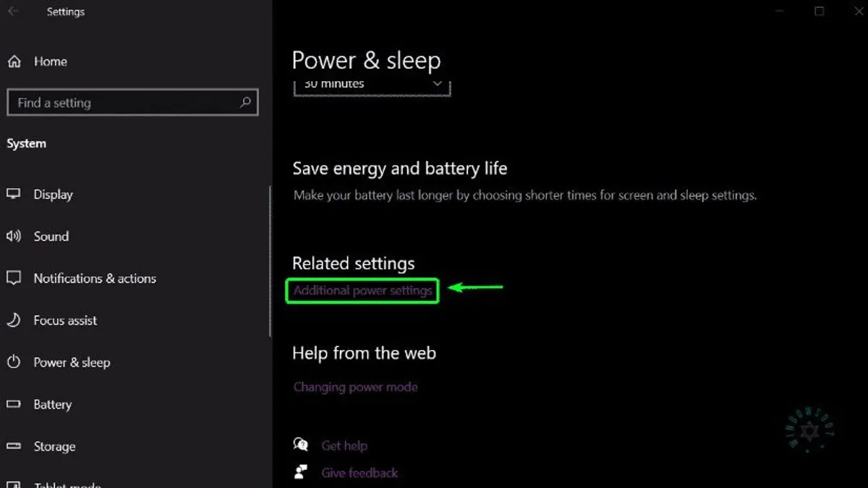Click the Notifications & actions icon
This screenshot has width=868, height=488.
click(x=14, y=278)
